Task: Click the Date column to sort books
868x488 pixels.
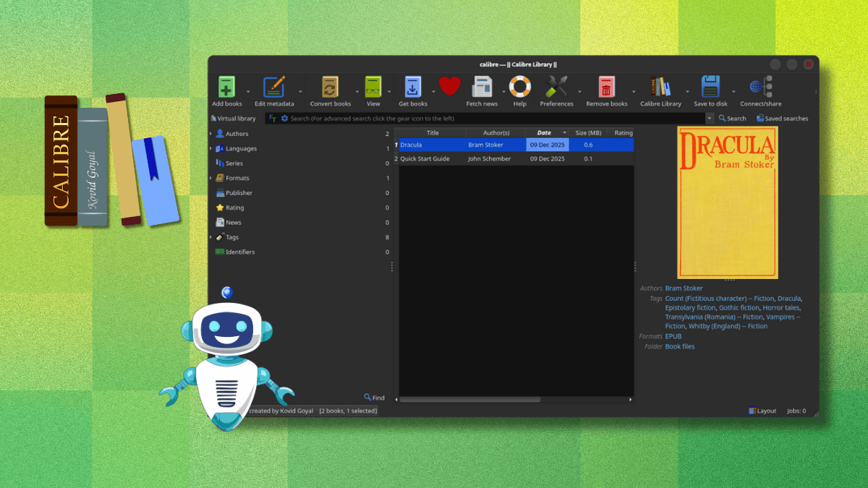Action: click(546, 132)
